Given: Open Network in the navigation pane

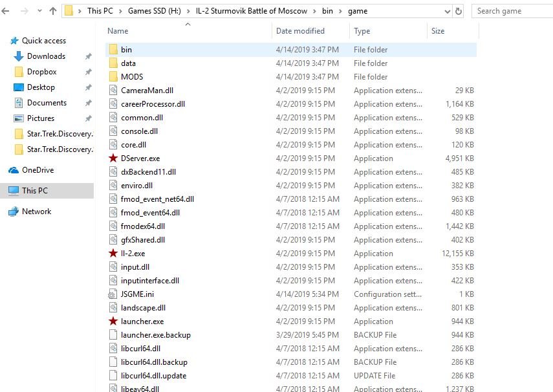Looking at the screenshot, I should click(37, 212).
